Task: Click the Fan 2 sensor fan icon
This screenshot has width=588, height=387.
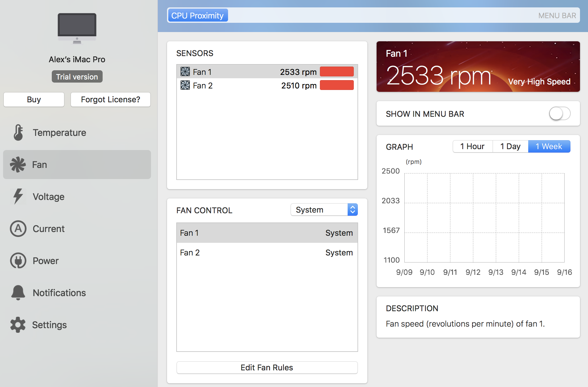Action: (x=185, y=85)
